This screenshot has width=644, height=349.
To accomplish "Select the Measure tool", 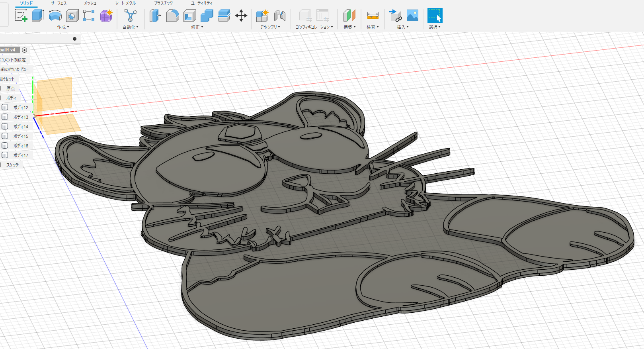I will pos(373,16).
